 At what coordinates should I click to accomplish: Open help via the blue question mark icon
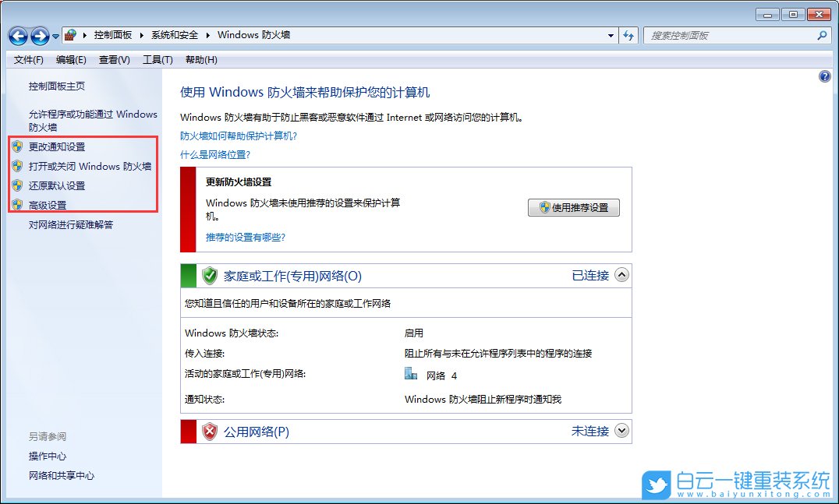[824, 76]
